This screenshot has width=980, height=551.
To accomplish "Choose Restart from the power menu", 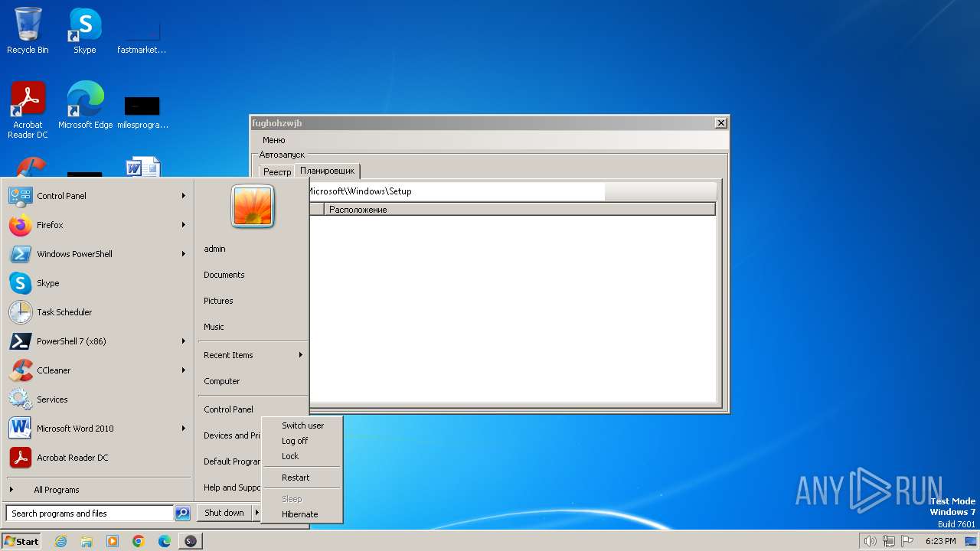I will tap(302, 478).
